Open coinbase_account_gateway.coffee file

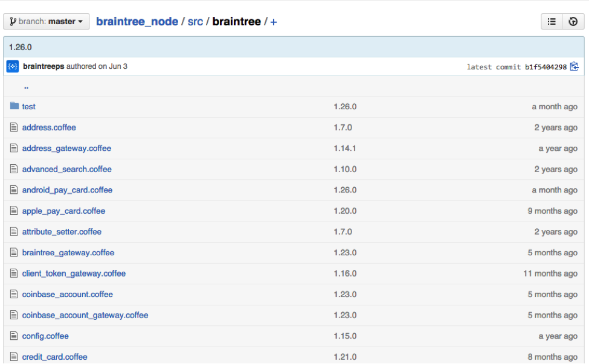point(85,316)
